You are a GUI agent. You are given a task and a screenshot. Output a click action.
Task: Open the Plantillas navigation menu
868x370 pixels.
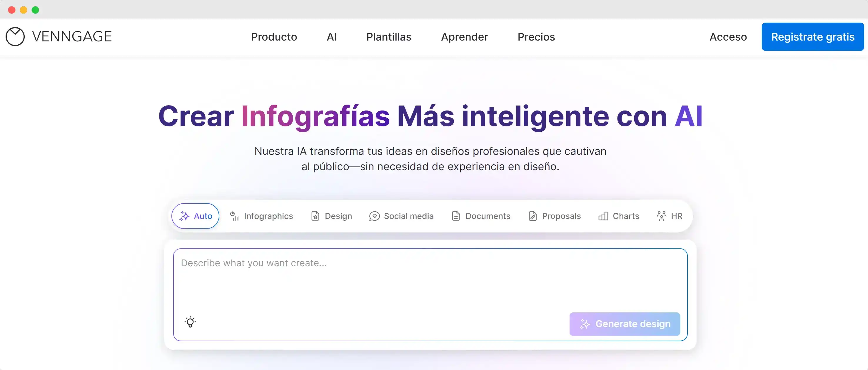pyautogui.click(x=388, y=37)
